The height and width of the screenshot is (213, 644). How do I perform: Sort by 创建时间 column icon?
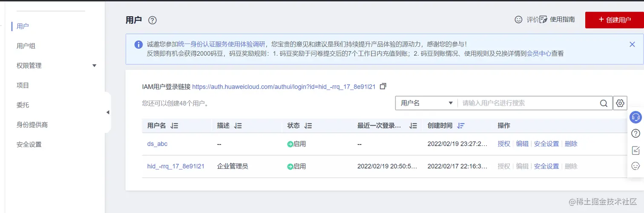pos(460,126)
